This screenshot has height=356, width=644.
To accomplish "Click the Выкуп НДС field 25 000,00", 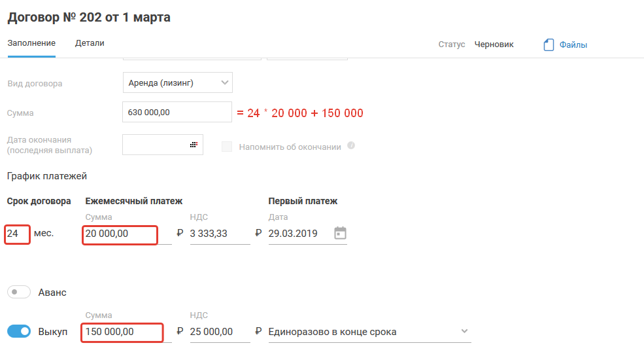I will tap(219, 332).
